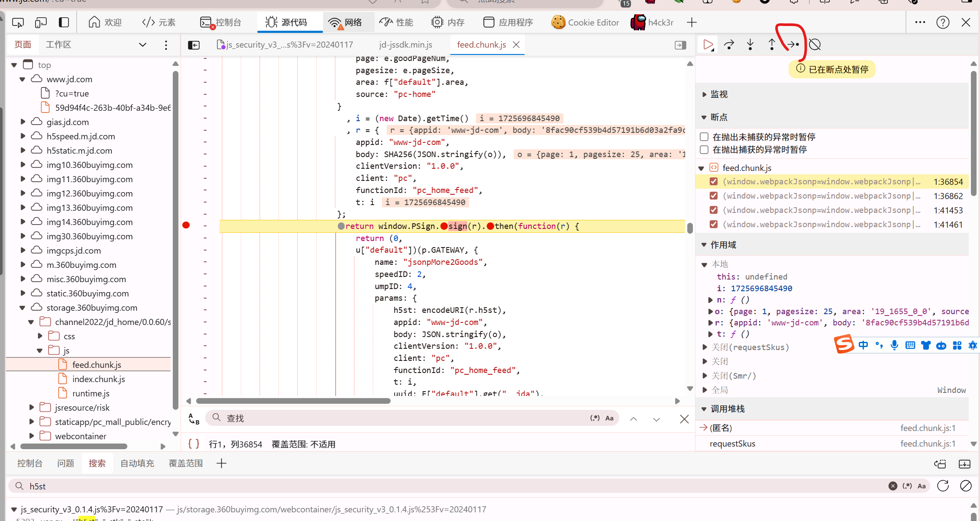The image size is (980, 521).
Task: Uncheck breakpoint at 1:36854
Action: point(714,182)
